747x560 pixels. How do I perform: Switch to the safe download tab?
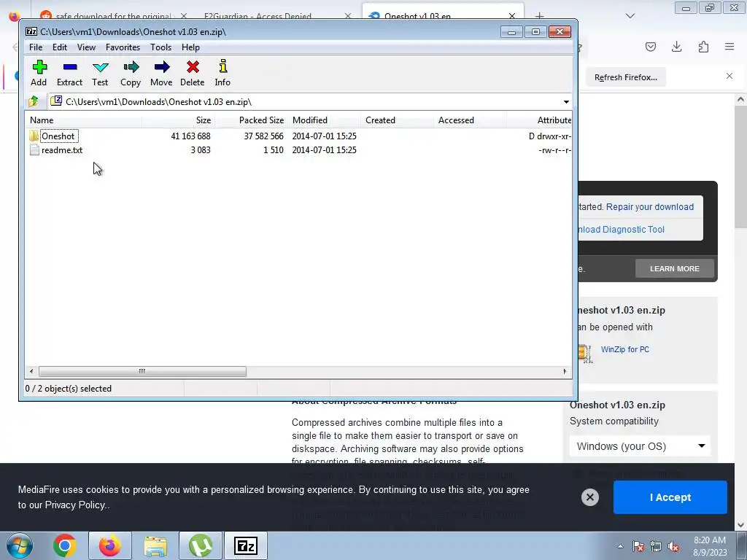[x=113, y=16]
